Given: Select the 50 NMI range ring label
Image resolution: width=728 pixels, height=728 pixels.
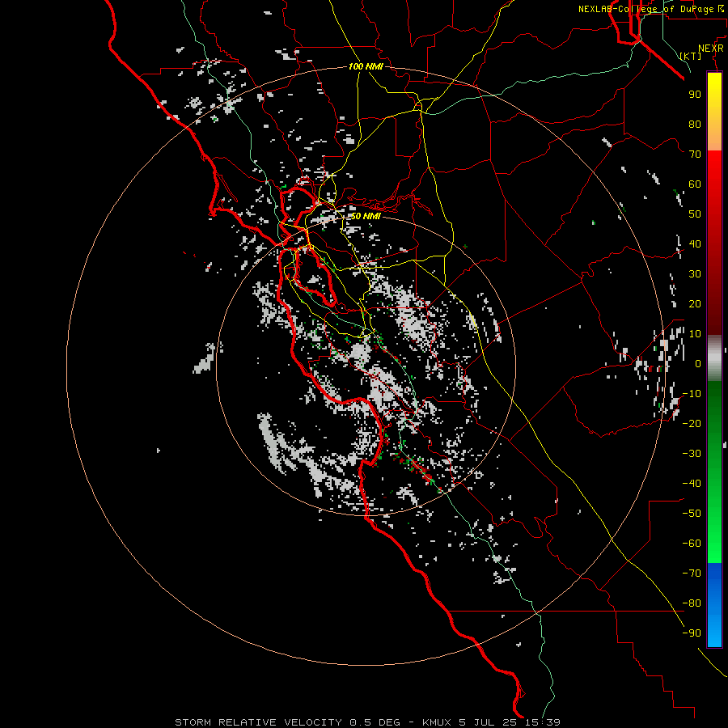Looking at the screenshot, I should pos(366,216).
